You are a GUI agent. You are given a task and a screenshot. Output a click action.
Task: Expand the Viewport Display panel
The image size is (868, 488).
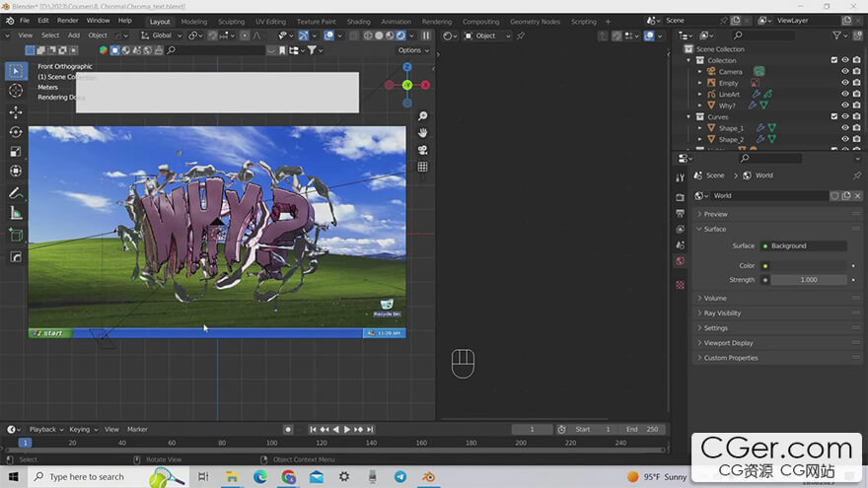tap(778, 343)
